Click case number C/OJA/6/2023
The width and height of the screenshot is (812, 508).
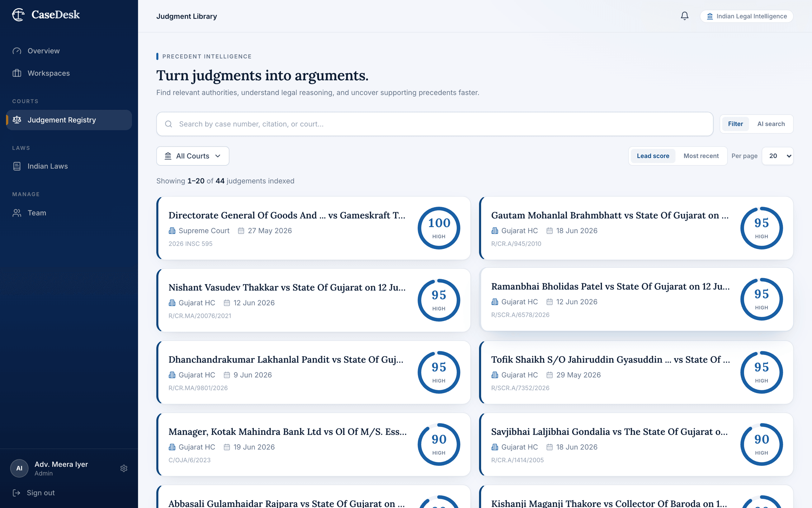(189, 460)
